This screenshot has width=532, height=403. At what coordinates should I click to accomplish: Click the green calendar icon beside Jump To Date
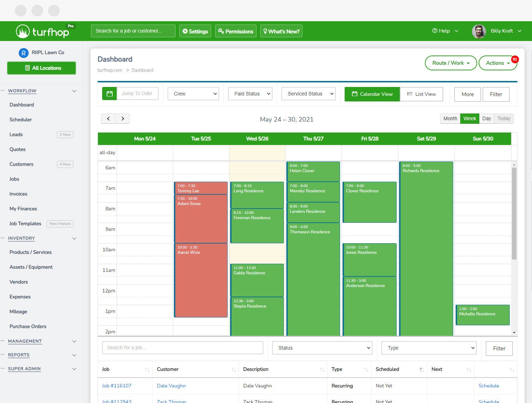point(110,94)
